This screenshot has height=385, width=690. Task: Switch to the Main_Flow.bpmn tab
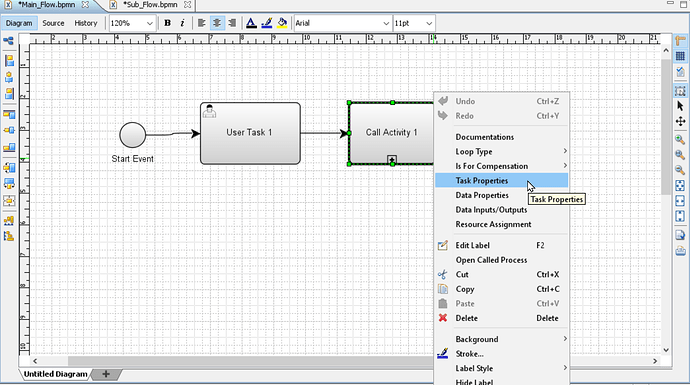coord(46,5)
